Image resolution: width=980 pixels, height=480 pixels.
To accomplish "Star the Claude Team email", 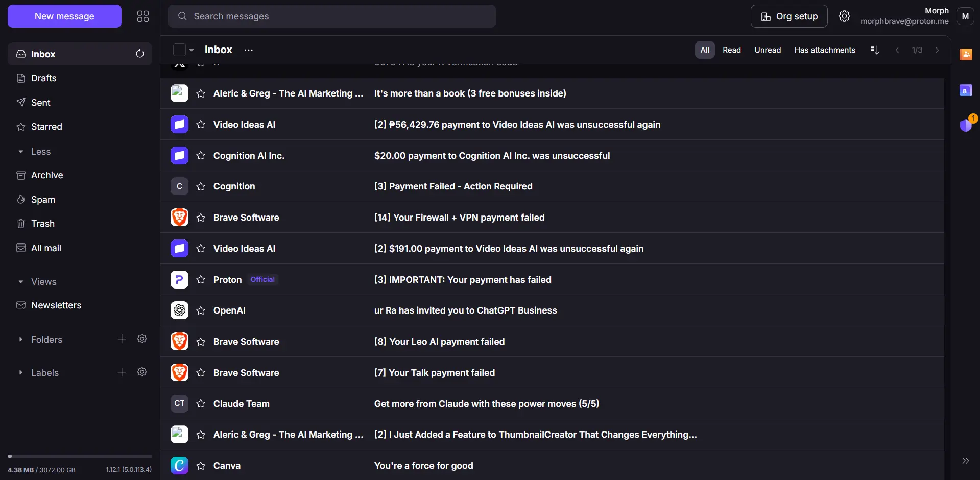I will (x=201, y=404).
